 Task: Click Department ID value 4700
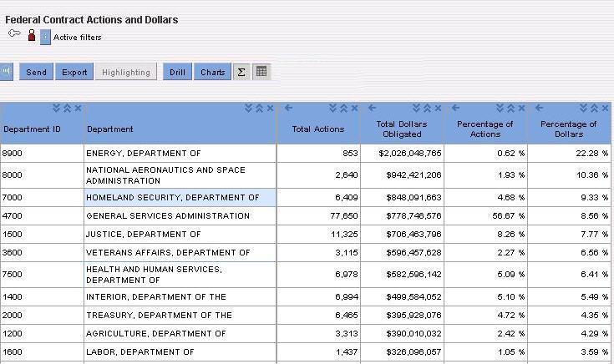click(x=13, y=216)
